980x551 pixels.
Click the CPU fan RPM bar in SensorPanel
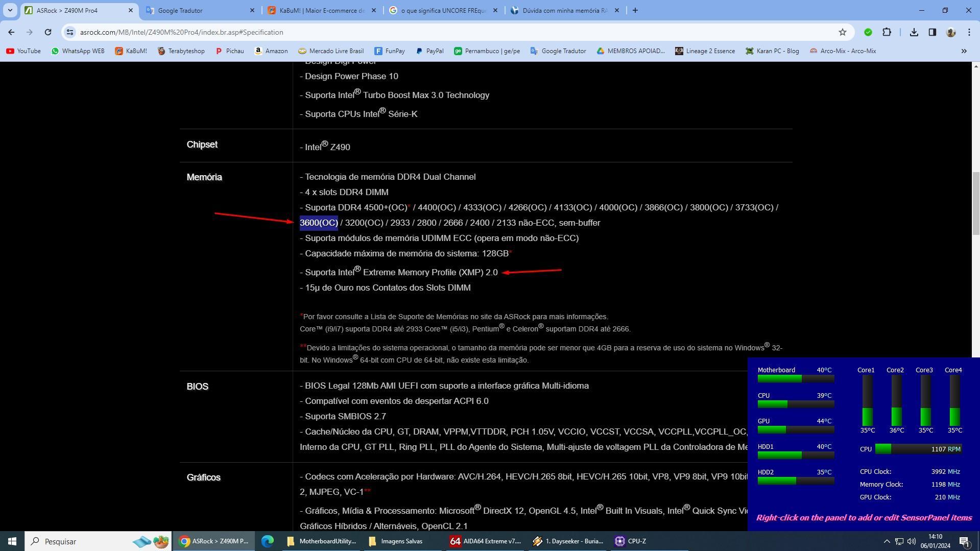(x=918, y=449)
